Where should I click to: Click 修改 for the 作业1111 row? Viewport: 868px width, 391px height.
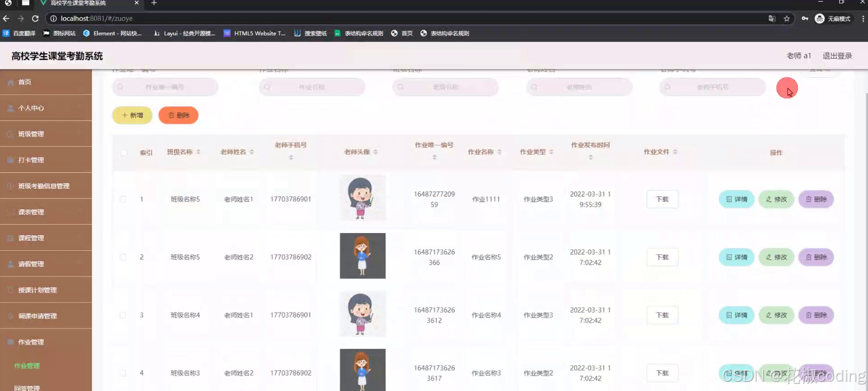[776, 199]
